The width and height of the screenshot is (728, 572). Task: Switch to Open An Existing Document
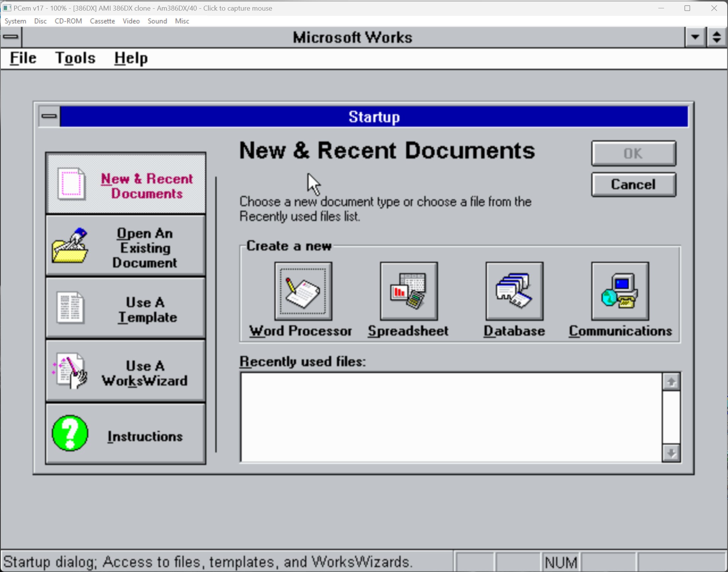pyautogui.click(x=126, y=246)
